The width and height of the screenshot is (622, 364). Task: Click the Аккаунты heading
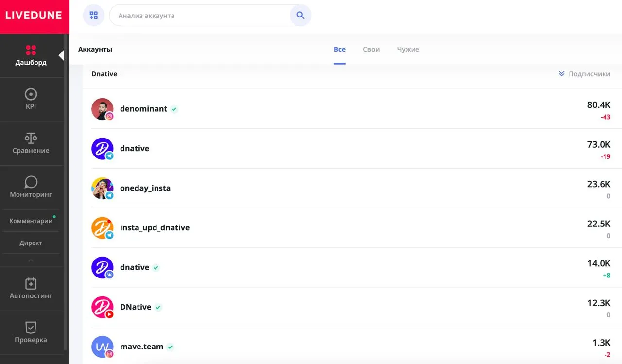(x=95, y=49)
